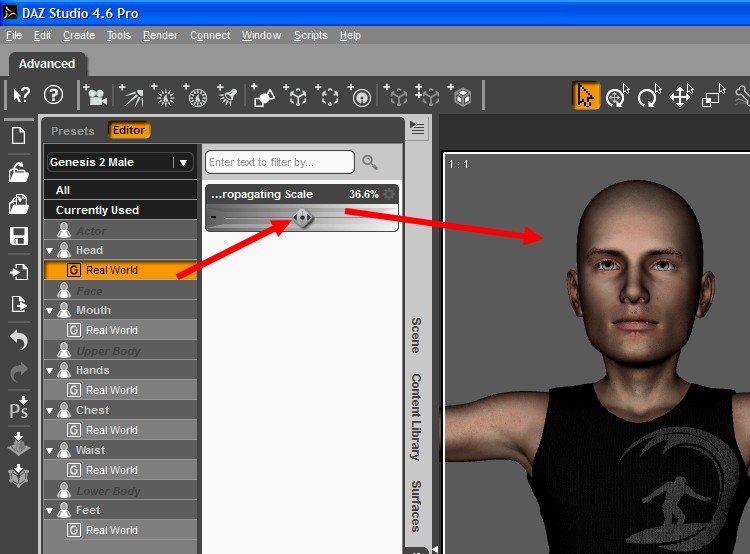
Task: Open the Edit menu
Action: coord(42,35)
